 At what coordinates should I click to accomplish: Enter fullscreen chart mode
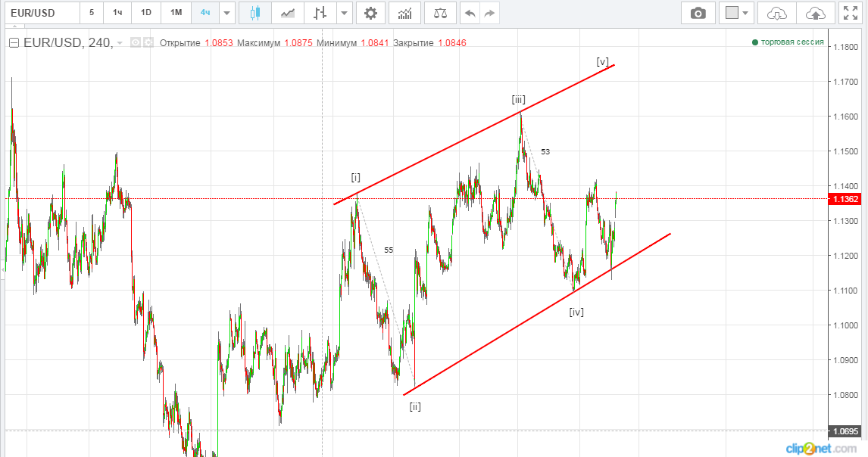(851, 13)
